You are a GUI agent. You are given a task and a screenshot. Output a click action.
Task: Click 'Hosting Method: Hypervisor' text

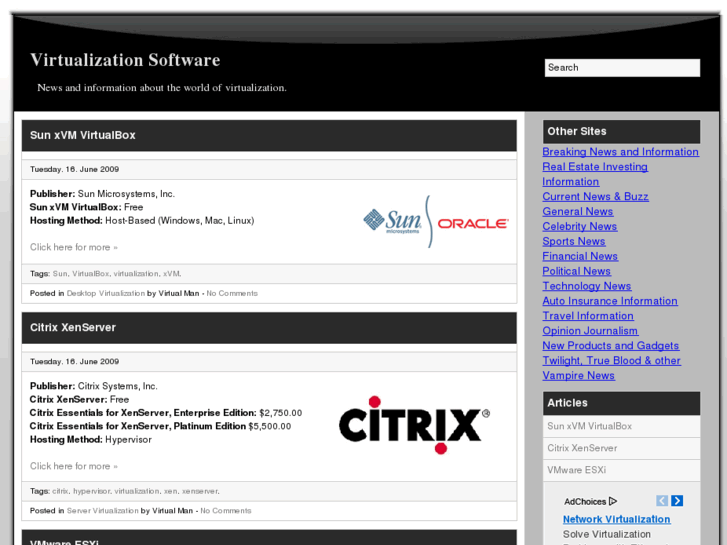pos(91,440)
